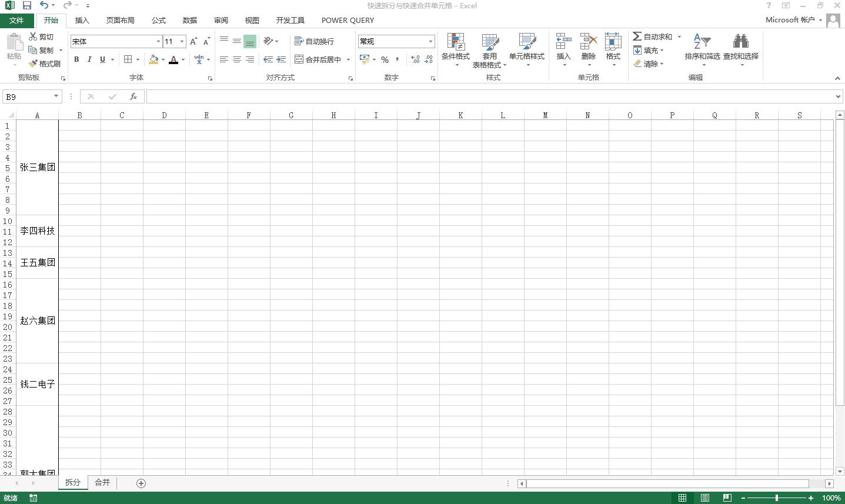845x504 pixels.
Task: Increase decimal places
Action: (416, 59)
